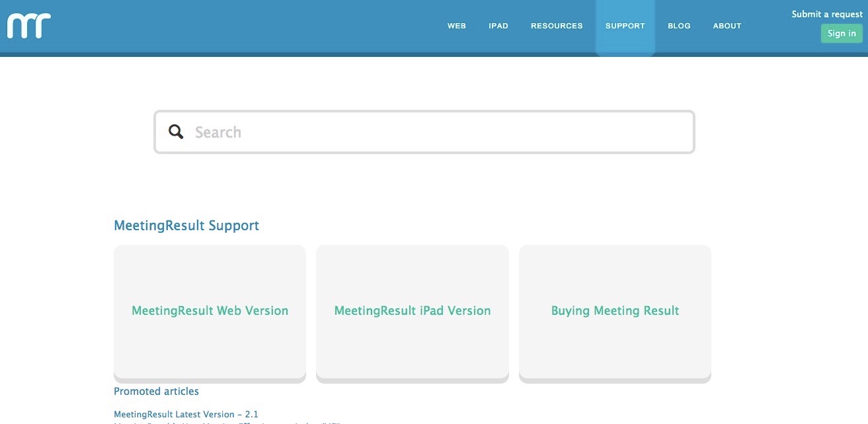The image size is (868, 424).
Task: Open the MeetingResult iPad Version card
Action: 413,311
